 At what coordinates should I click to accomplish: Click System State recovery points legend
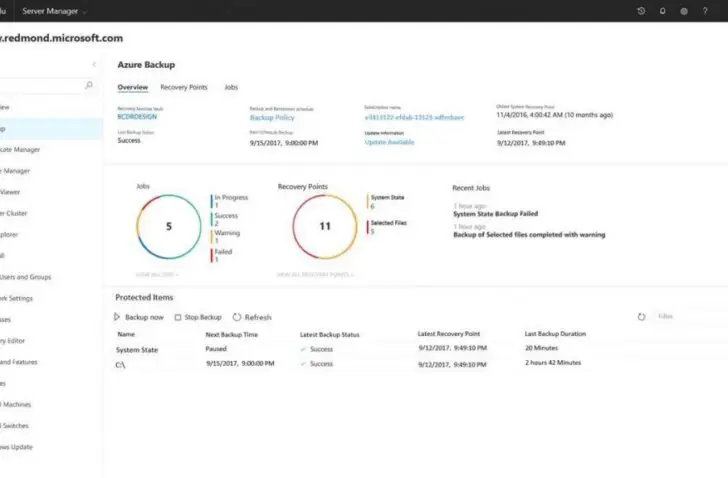386,201
